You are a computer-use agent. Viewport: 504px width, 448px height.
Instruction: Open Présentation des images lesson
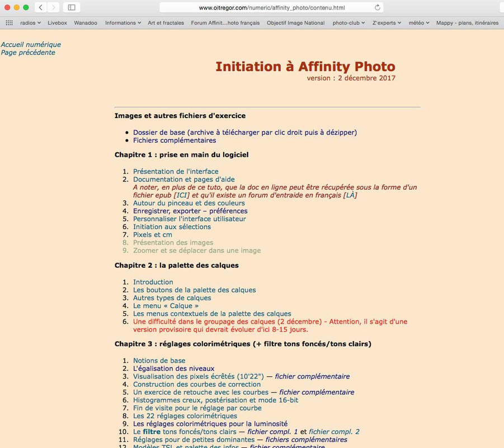point(173,242)
